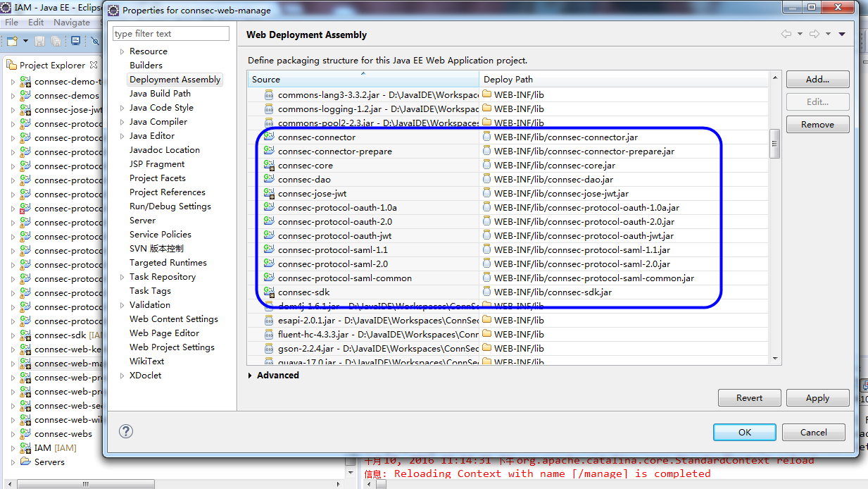This screenshot has width=868, height=489.
Task: Click the help question mark icon
Action: (x=126, y=431)
